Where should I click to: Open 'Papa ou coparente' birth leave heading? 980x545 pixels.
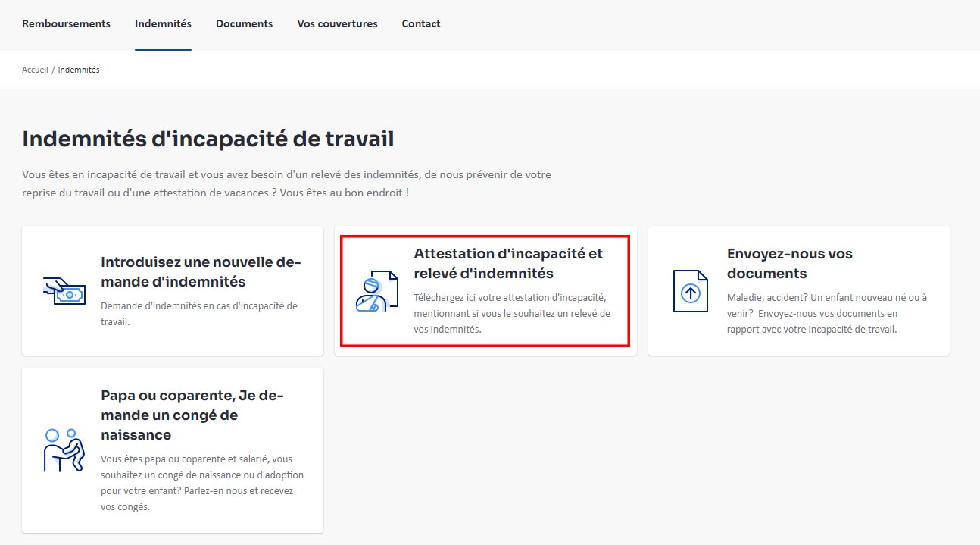[x=192, y=415]
